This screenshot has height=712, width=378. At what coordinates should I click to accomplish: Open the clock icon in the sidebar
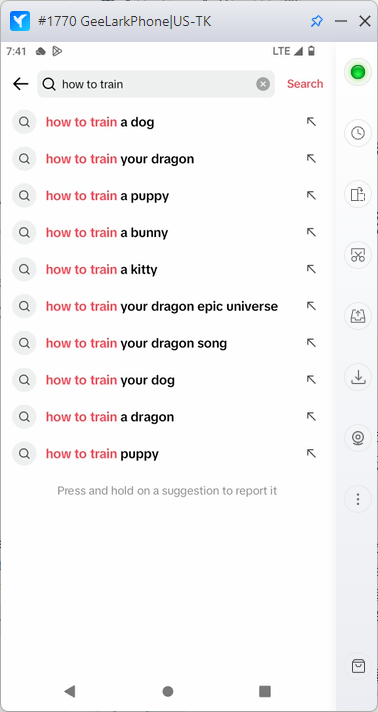pyautogui.click(x=358, y=133)
